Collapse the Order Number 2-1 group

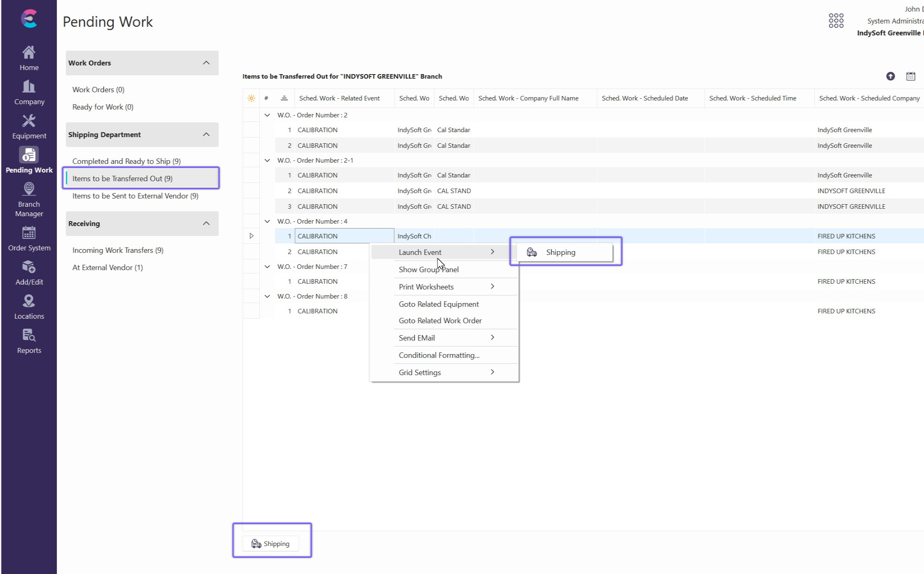pyautogui.click(x=267, y=161)
